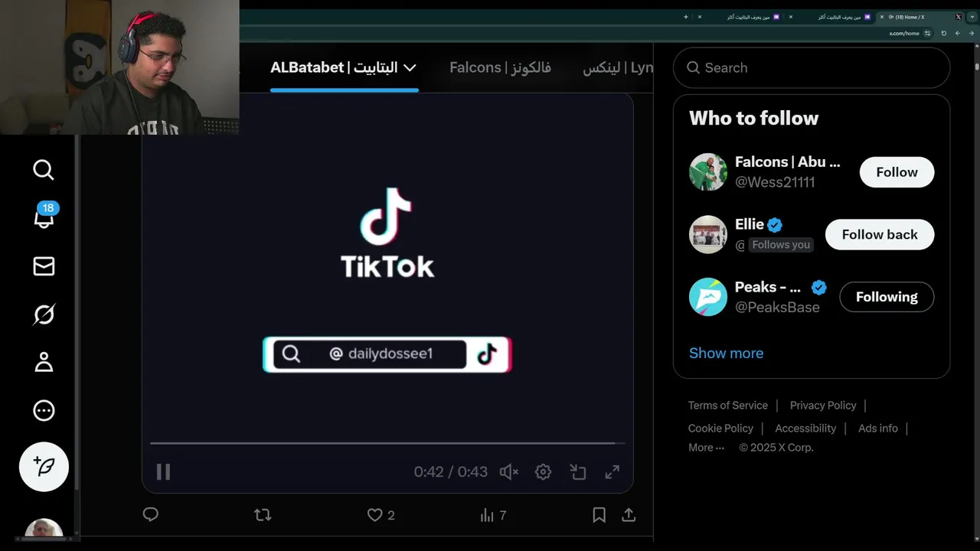This screenshot has height=551, width=980.
Task: Open @Wess21111 handle
Action: pos(775,182)
